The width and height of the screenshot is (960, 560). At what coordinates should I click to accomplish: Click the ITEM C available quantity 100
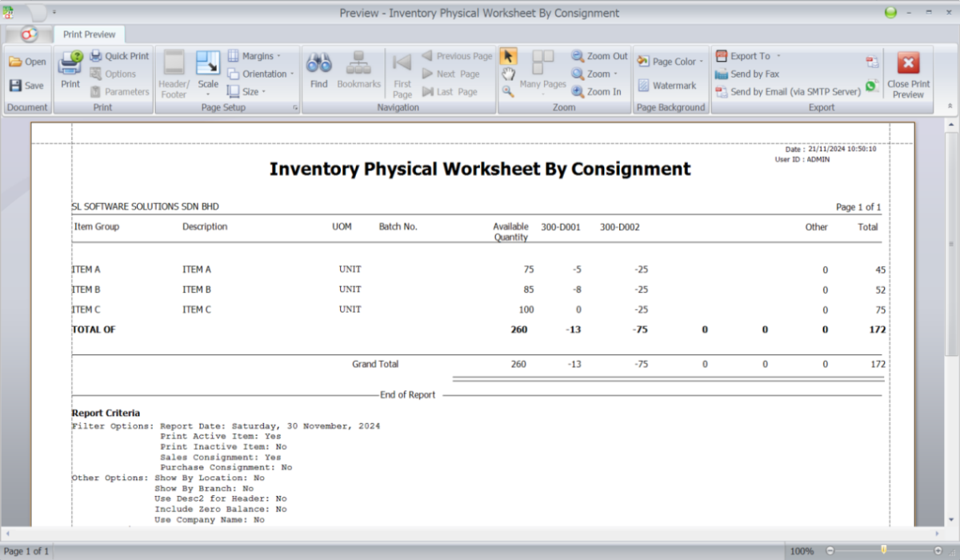coord(526,310)
